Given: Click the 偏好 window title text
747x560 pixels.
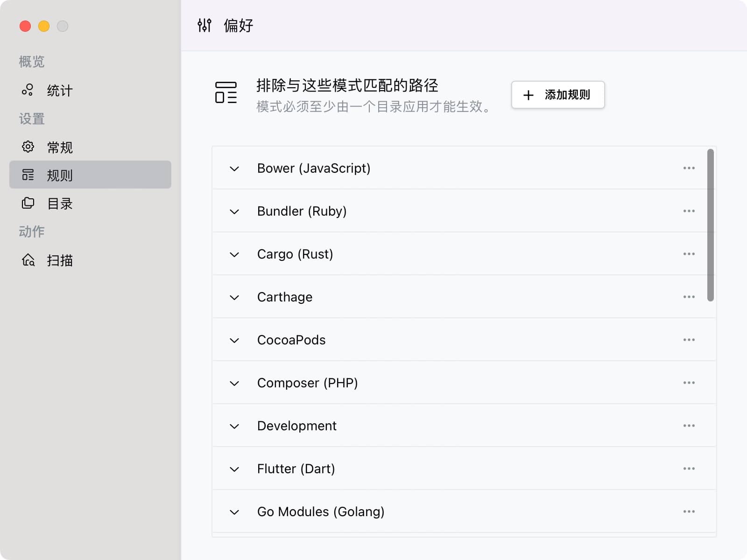Looking at the screenshot, I should (239, 25).
